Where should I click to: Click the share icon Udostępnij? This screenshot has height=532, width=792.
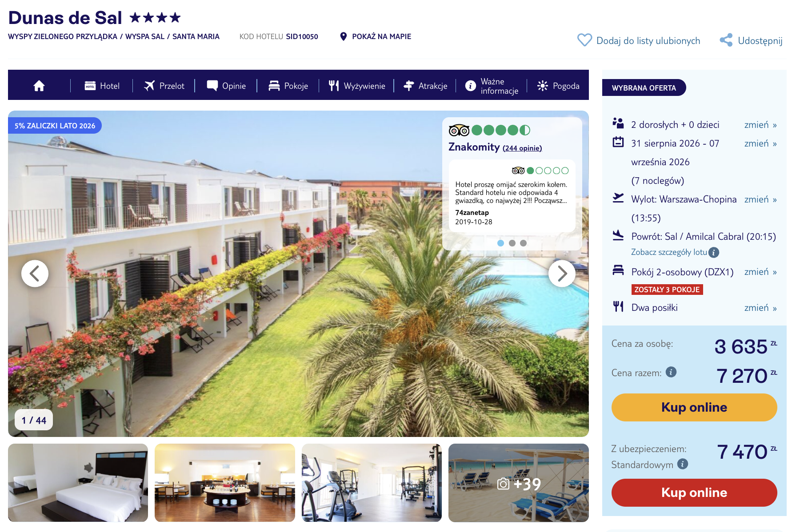point(726,40)
